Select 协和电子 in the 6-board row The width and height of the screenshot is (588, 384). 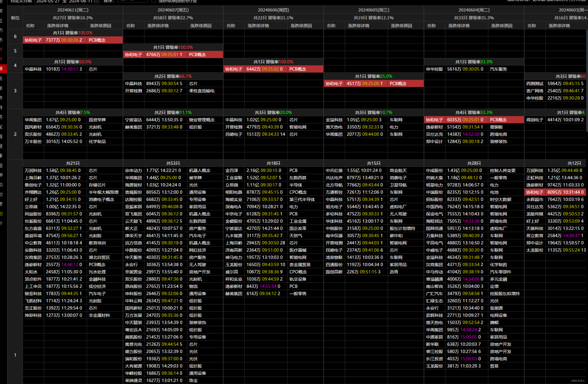point(33,40)
